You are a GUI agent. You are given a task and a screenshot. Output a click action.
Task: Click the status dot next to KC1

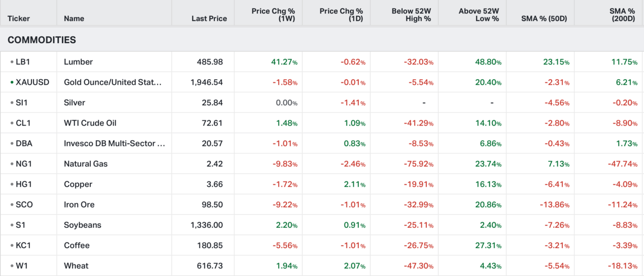[12, 246]
